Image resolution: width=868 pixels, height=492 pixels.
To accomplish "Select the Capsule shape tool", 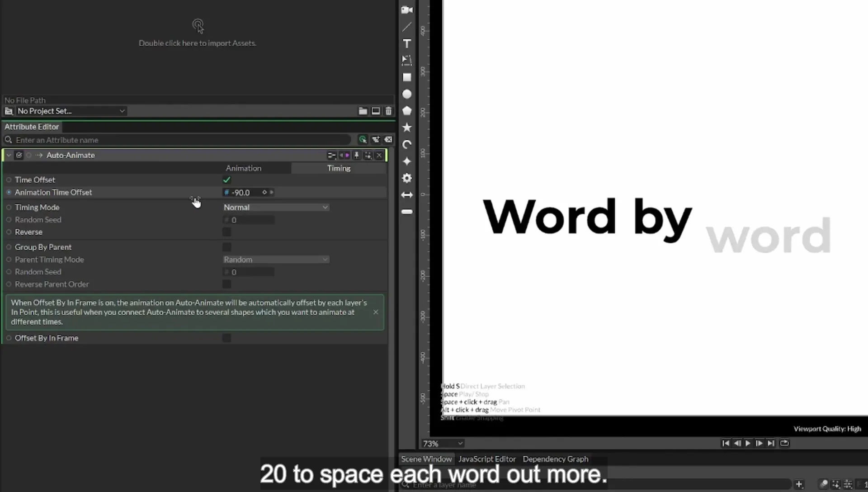I will 407,212.
